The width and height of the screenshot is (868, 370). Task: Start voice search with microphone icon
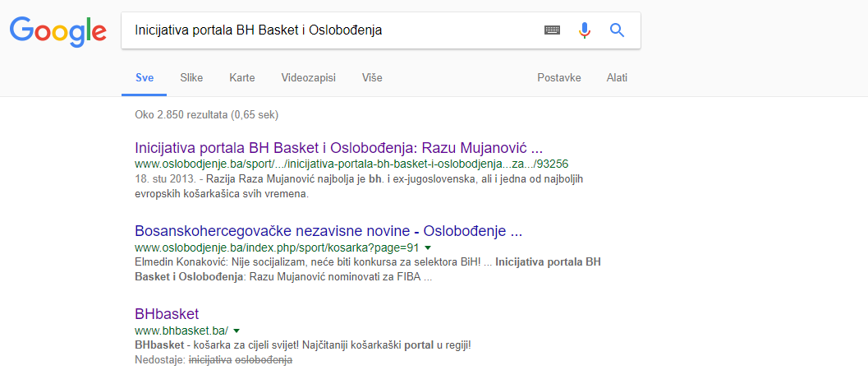click(x=585, y=30)
